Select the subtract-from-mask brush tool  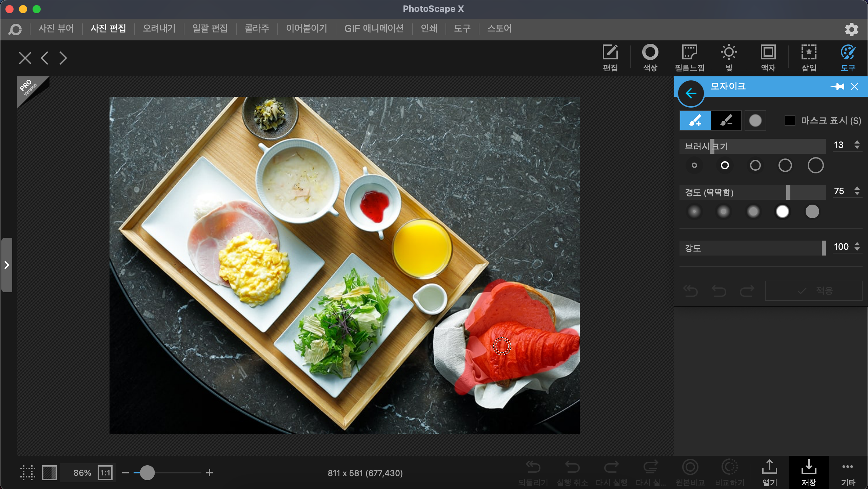tap(726, 120)
